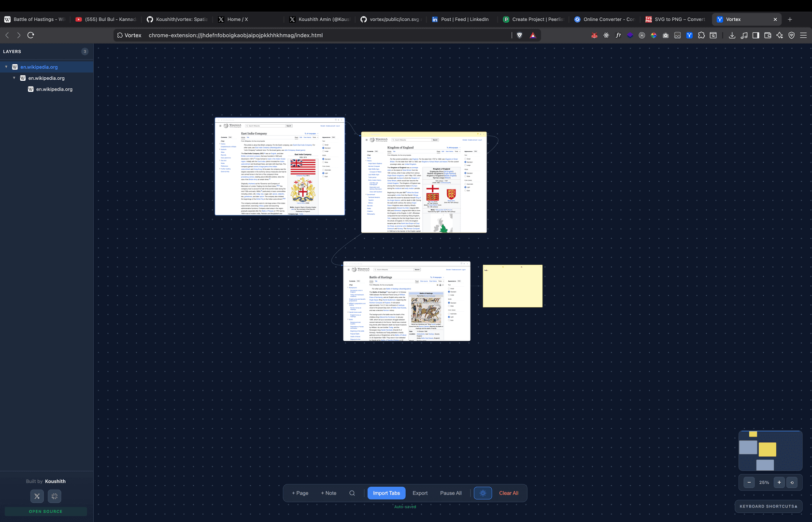Open the Brave Rewards triangle icon in toolbar
Viewport: 812px width, 522px height.
533,35
